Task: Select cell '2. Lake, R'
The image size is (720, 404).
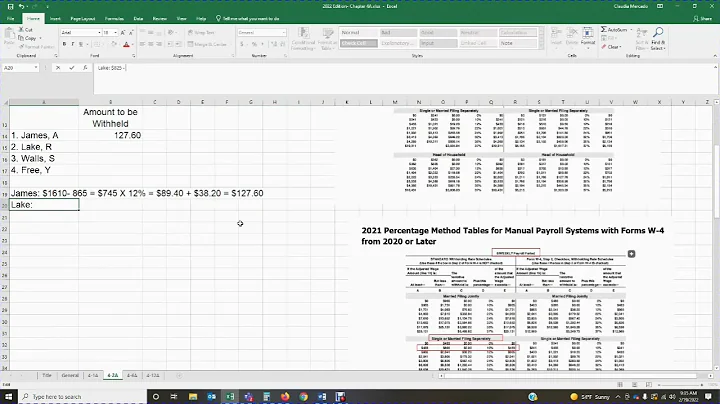Action: 44,147
